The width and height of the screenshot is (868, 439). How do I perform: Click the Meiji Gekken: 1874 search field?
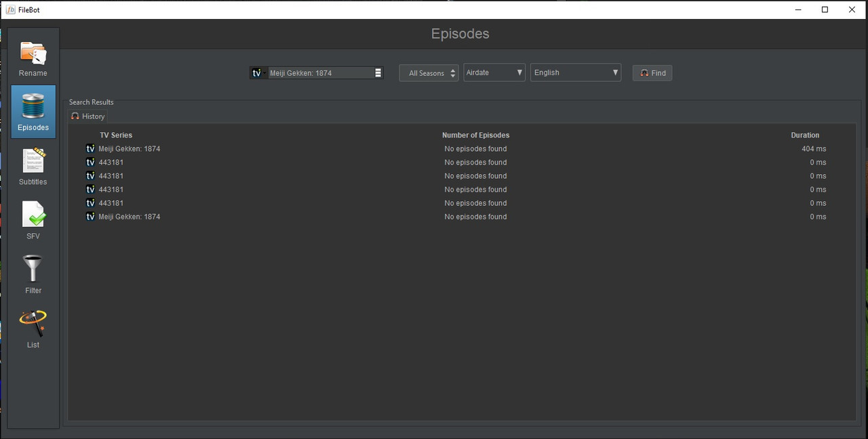coord(320,72)
